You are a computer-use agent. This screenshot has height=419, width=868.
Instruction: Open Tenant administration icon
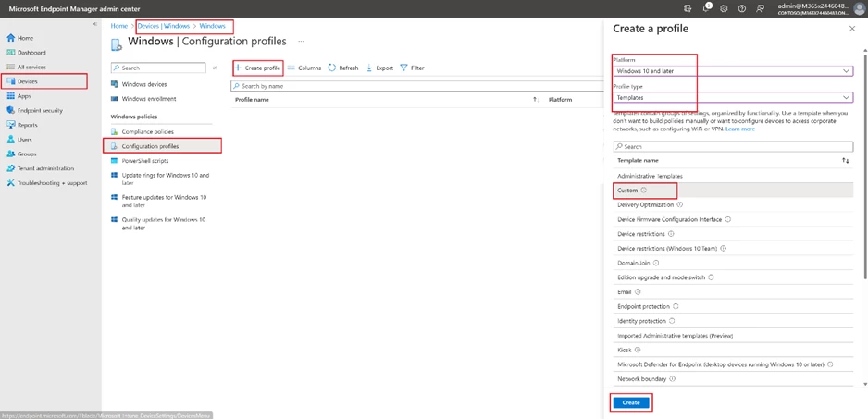[10, 168]
